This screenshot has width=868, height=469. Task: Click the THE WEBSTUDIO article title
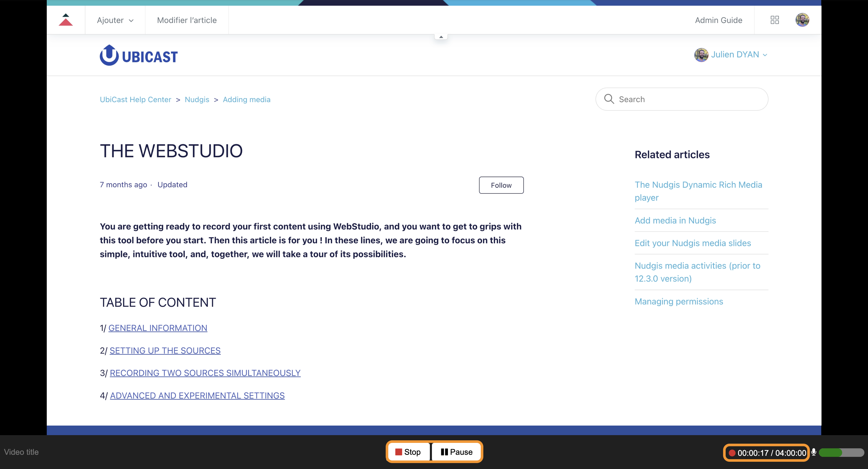(x=171, y=151)
